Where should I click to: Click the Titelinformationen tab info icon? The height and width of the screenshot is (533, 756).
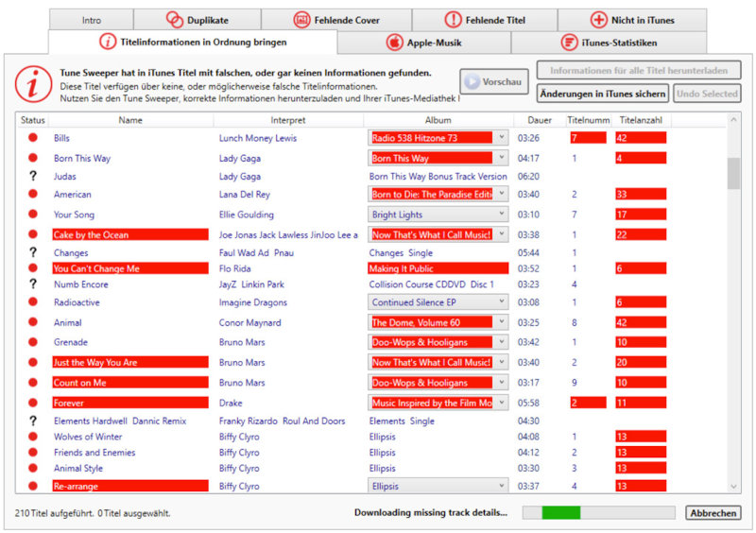(108, 42)
